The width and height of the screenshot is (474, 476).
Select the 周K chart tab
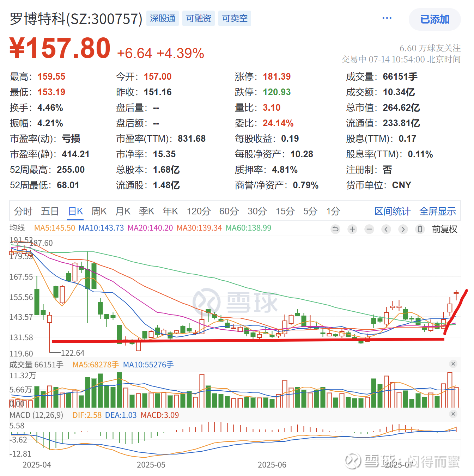coord(99,211)
